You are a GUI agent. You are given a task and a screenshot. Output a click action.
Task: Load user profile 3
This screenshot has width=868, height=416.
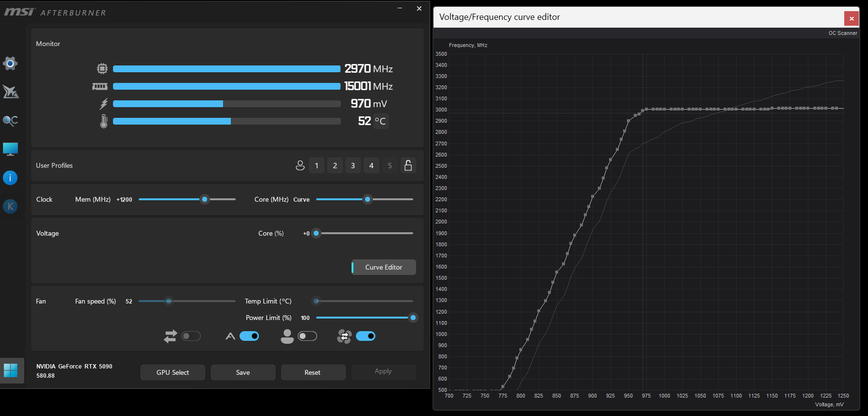click(353, 165)
